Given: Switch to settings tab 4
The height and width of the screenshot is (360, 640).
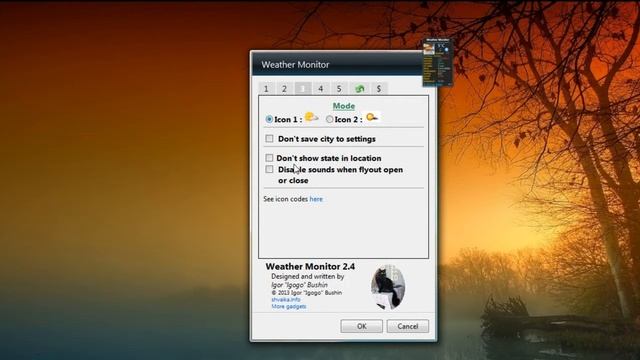Looking at the screenshot, I should point(321,89).
